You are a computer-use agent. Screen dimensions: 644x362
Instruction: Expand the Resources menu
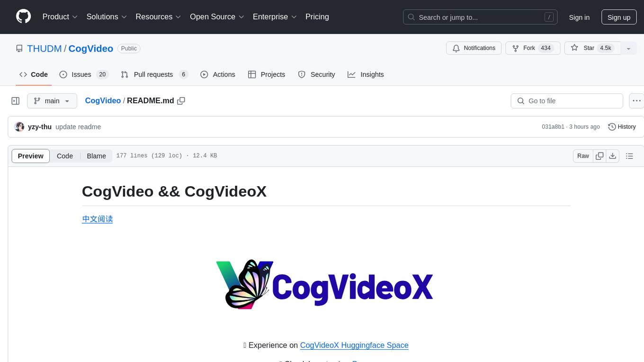click(x=158, y=17)
